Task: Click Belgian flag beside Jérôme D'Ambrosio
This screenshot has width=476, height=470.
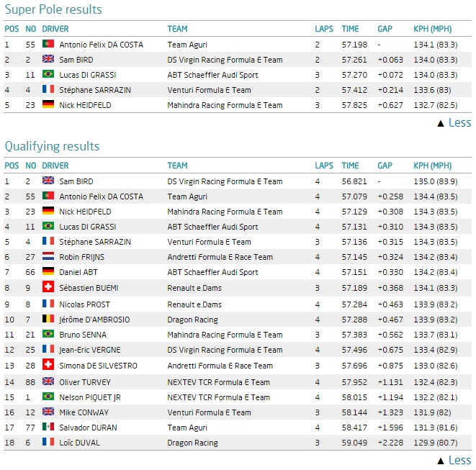Action: point(48,319)
